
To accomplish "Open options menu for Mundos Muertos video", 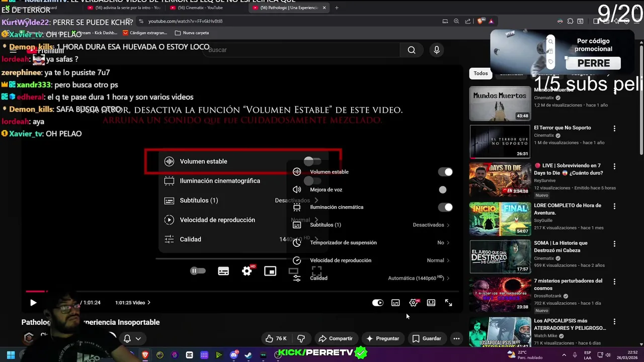I will tap(614, 91).
